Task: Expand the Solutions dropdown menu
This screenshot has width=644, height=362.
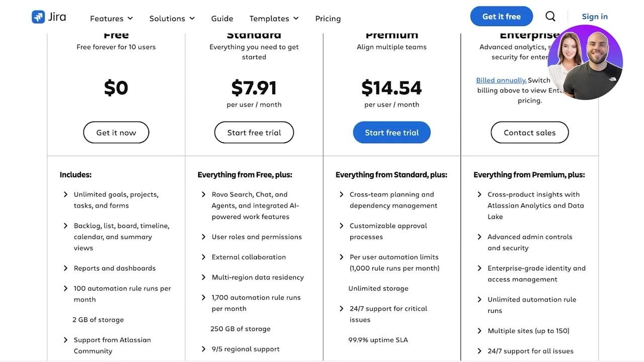Action: (x=172, y=18)
